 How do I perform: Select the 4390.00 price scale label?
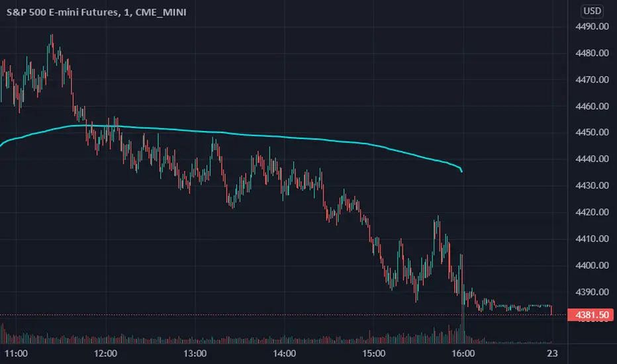tap(592, 292)
